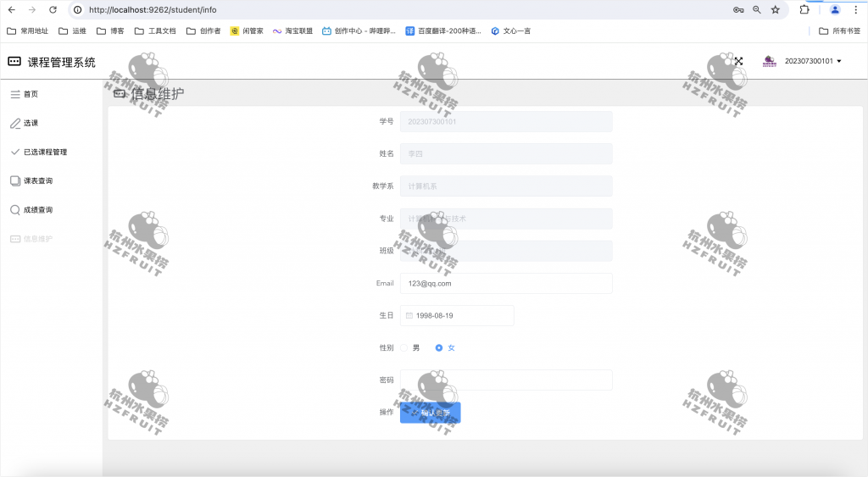Open the 百度翻译 bookmark

pyautogui.click(x=443, y=31)
